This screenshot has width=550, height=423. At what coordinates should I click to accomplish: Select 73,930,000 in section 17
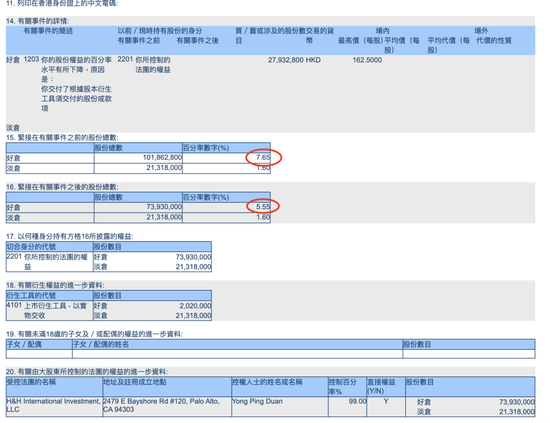[194, 257]
